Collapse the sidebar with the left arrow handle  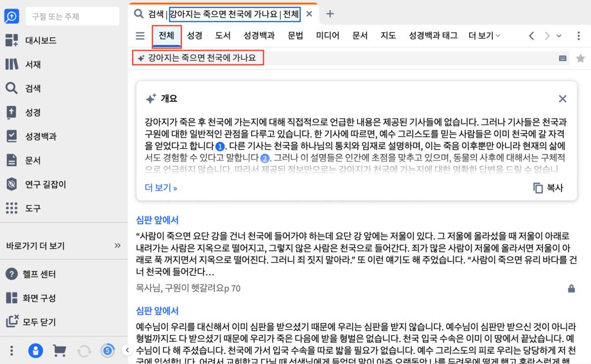tap(128, 350)
